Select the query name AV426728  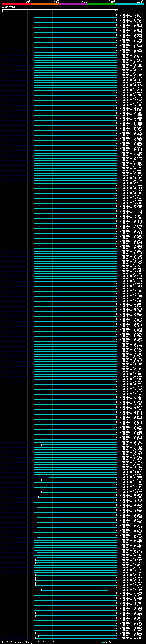coord(8,7)
